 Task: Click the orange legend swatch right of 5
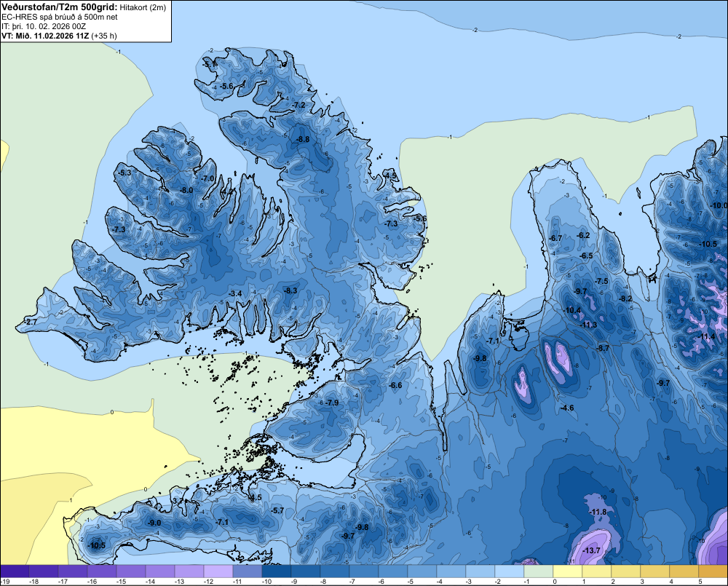713,571
